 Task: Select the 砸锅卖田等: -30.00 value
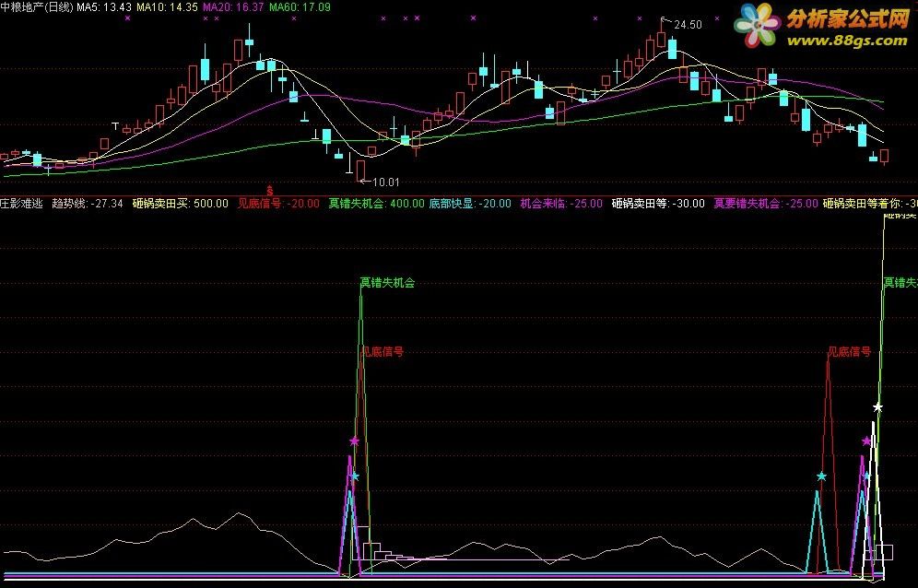click(658, 204)
